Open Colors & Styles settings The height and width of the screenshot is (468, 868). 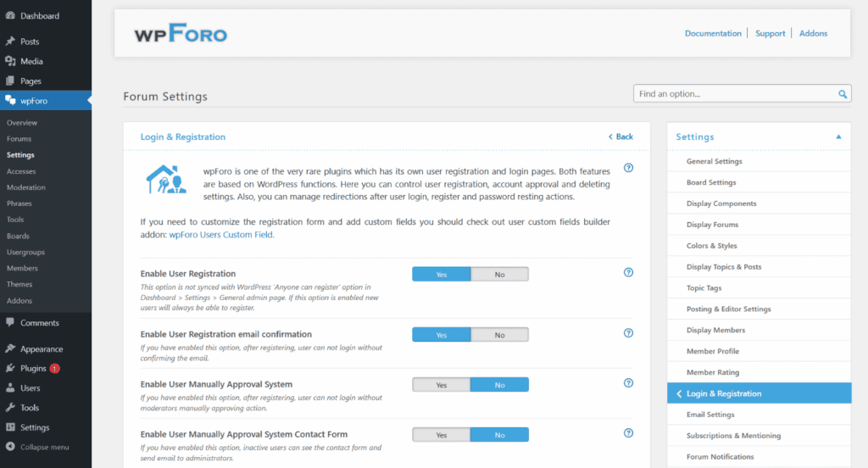click(x=711, y=245)
